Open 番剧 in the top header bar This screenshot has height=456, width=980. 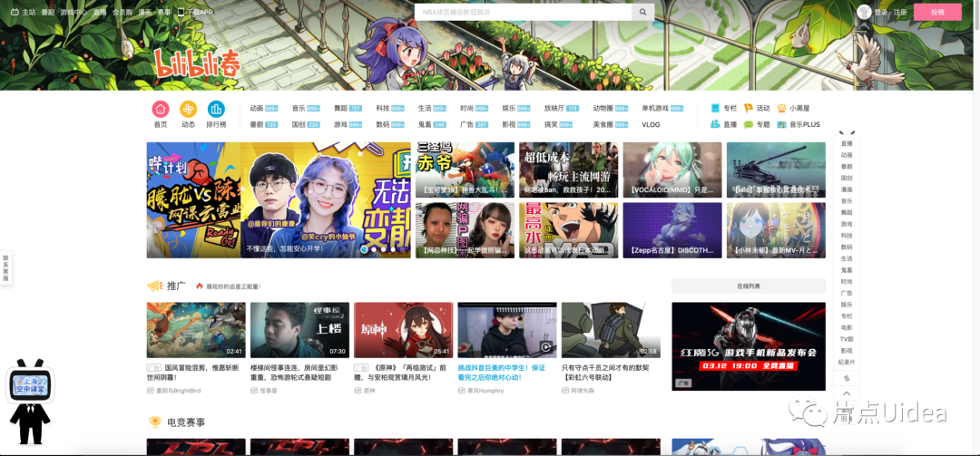(47, 12)
